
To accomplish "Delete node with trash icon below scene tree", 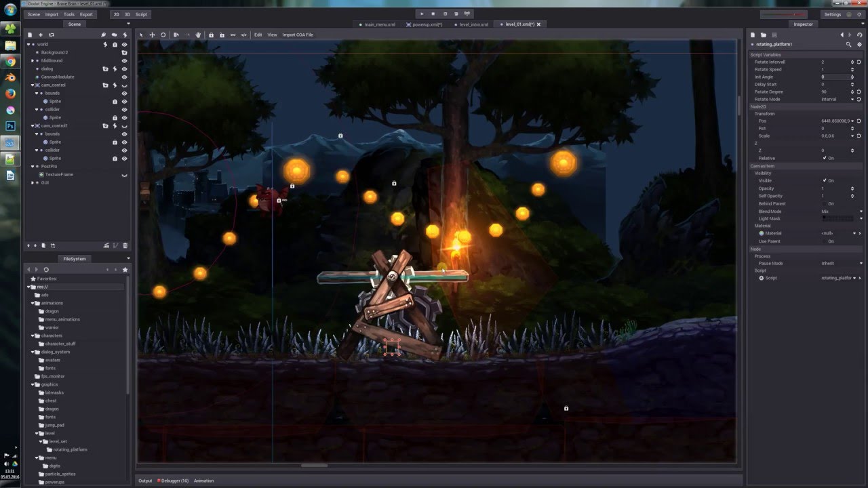I will (x=125, y=245).
